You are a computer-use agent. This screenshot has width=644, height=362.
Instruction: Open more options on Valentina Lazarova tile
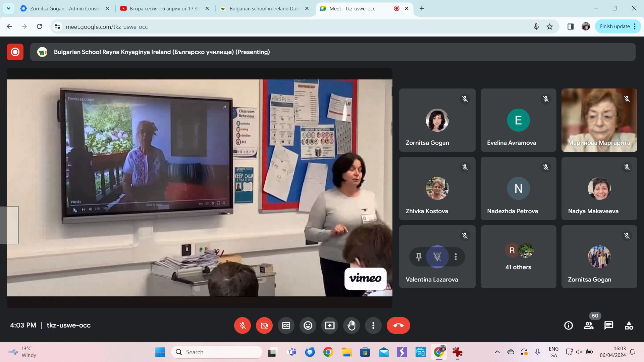pos(455,257)
